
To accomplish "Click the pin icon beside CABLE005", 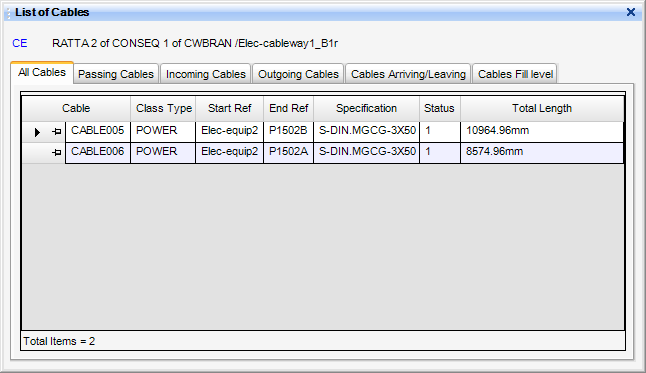I will click(57, 132).
